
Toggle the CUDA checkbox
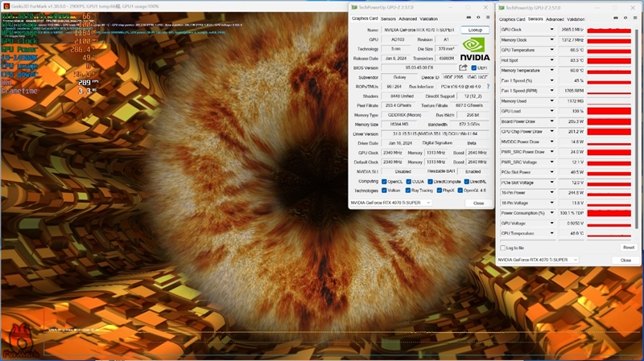pos(409,182)
